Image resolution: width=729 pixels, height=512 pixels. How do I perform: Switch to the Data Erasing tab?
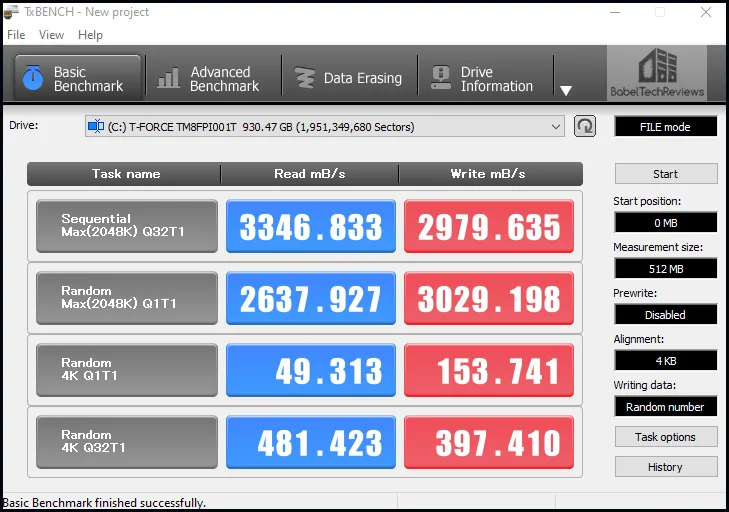pos(349,78)
